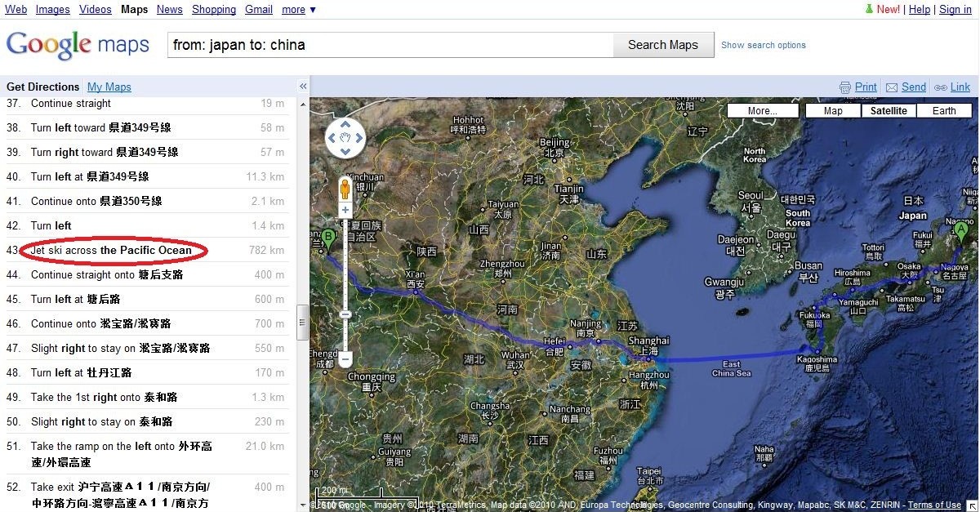980x512 pixels.
Task: Select step 52 'Take exit 沪宁高速A11'
Action: pos(146,493)
